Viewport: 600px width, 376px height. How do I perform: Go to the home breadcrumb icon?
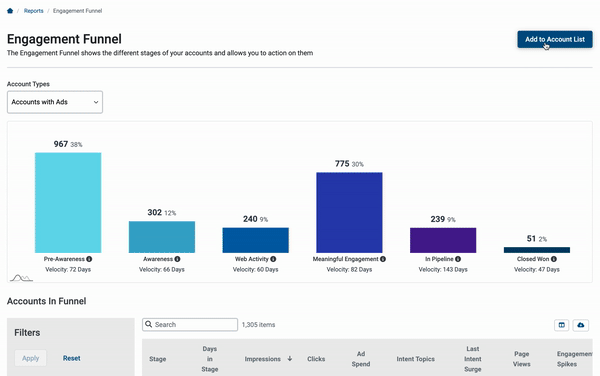tap(10, 11)
